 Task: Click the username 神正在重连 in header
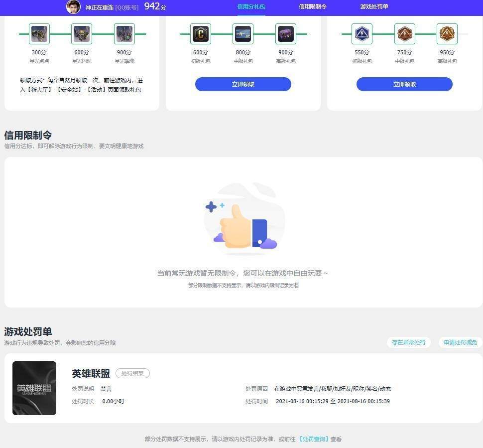(100, 7)
